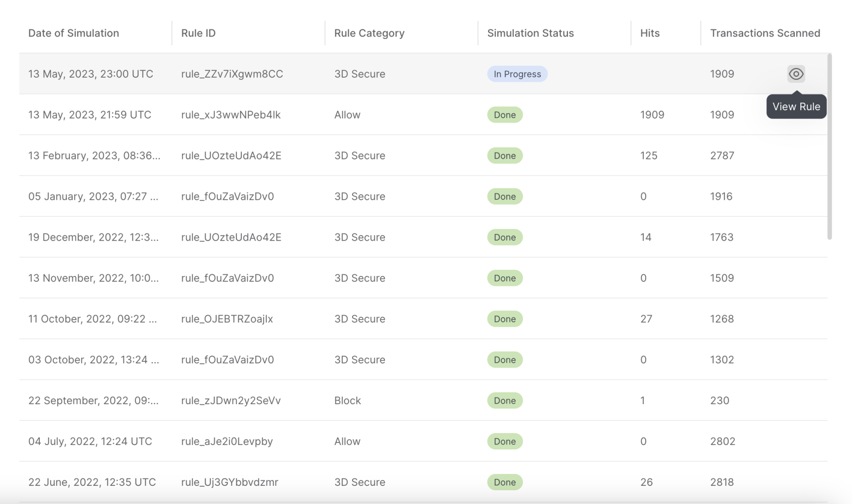Image resolution: width=852 pixels, height=504 pixels.
Task: Select rule_ZZv7iXgwm8CC rule ID
Action: pos(232,74)
